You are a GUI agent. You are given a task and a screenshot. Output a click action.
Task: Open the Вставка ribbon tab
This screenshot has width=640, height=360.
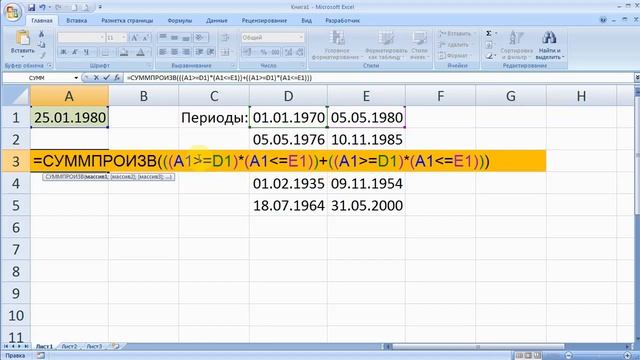[76, 20]
